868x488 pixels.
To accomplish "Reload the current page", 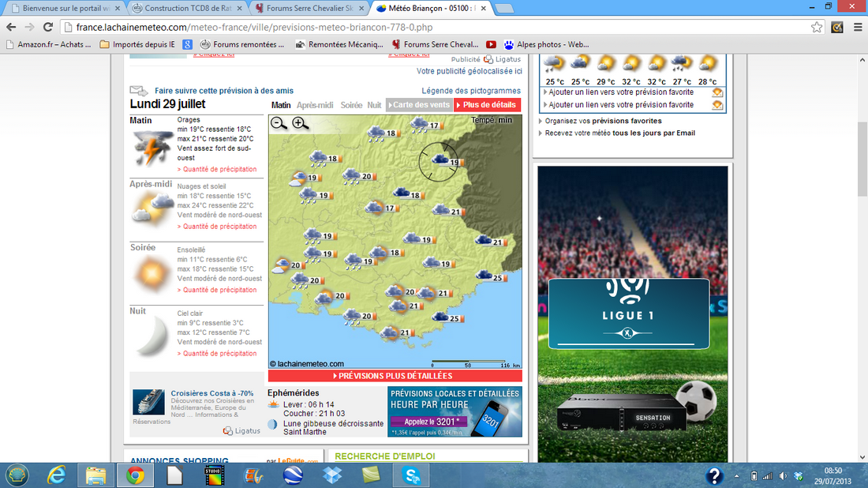I will click(x=48, y=27).
